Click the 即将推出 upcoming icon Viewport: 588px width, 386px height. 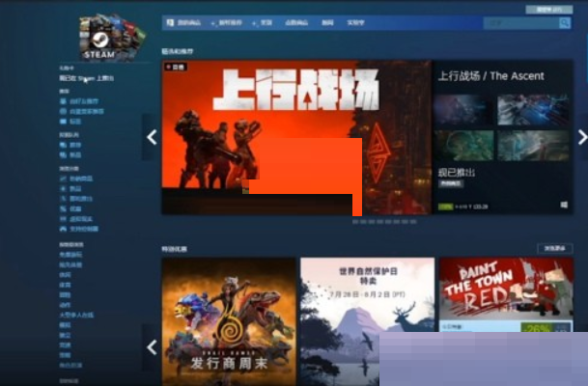(x=63, y=199)
